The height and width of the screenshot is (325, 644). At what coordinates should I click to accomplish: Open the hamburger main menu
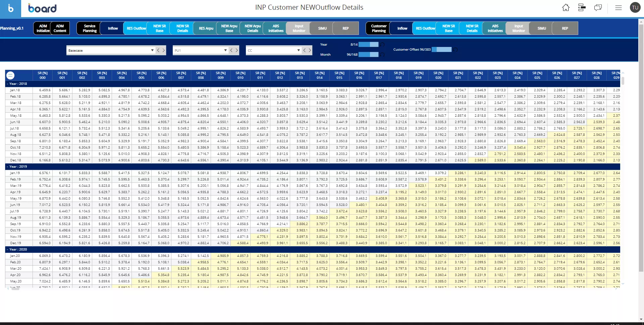tap(618, 8)
